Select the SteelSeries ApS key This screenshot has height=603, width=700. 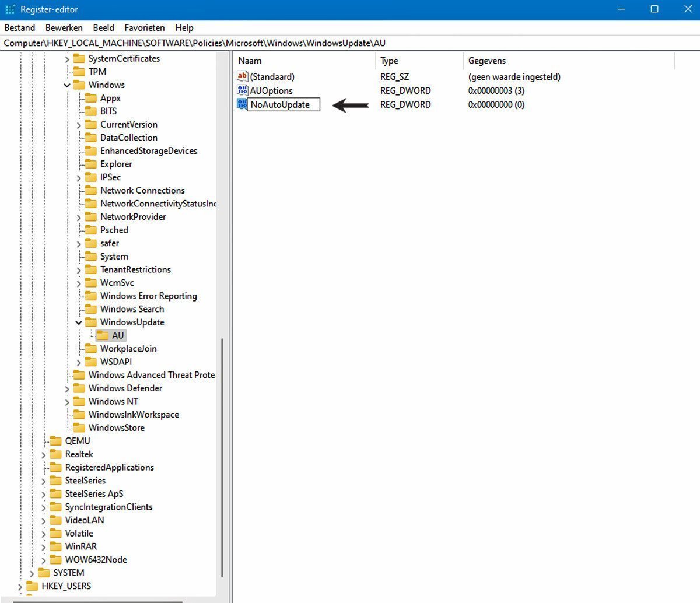[94, 493]
